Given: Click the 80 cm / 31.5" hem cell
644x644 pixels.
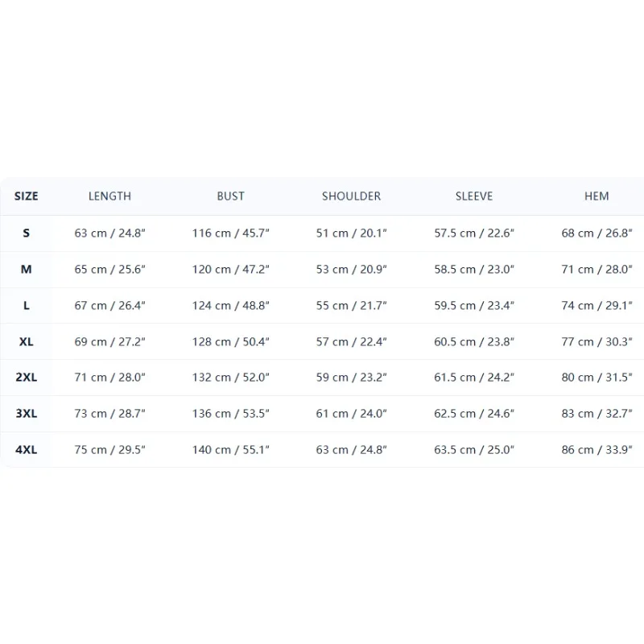Looking at the screenshot, I should (597, 377).
